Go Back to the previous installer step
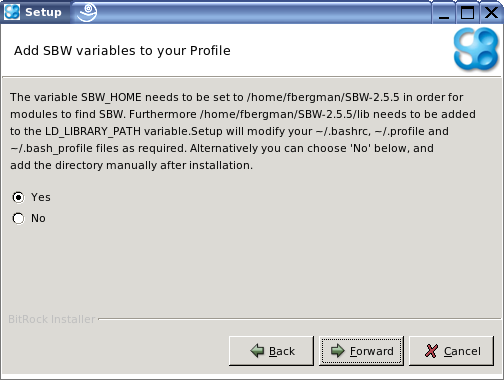 271,351
